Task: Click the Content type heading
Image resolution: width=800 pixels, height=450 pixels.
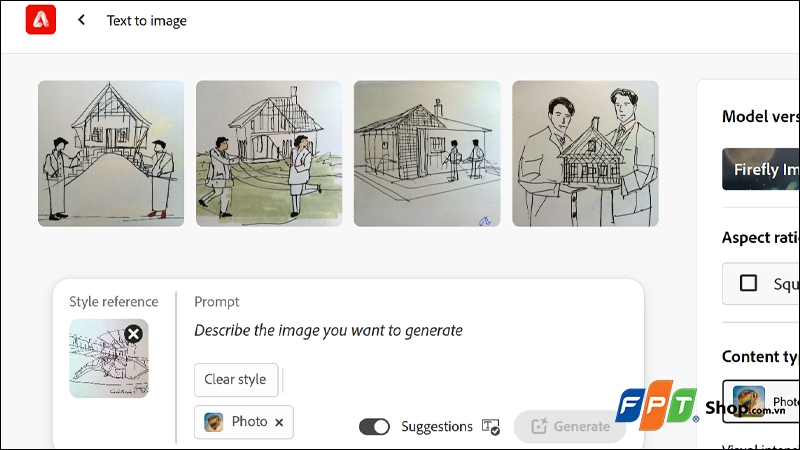Action: [x=761, y=356]
